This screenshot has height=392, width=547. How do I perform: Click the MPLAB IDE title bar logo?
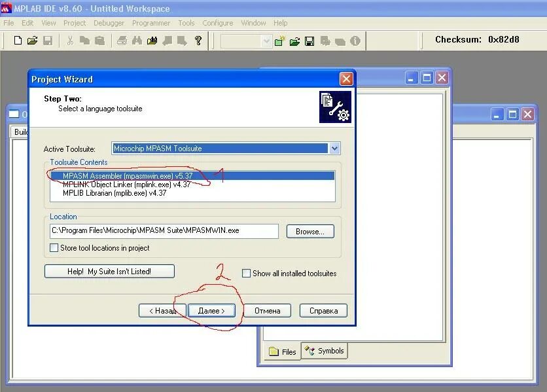6,8
